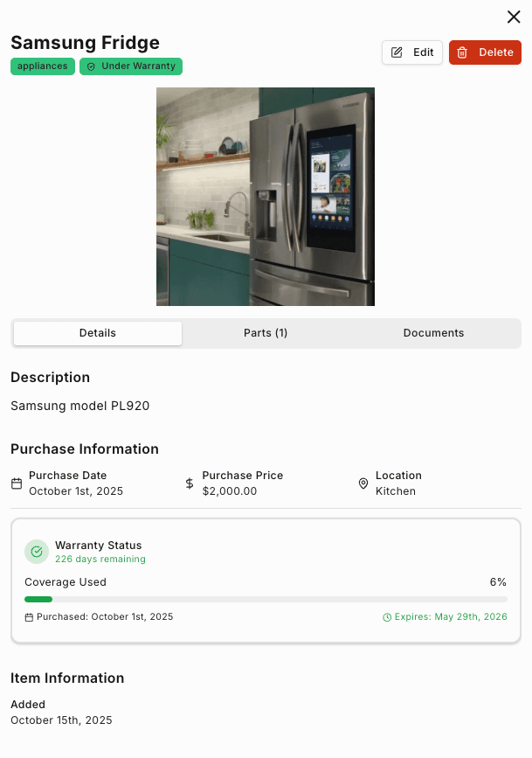Viewport: 532px width, 758px height.
Task: Select the Details tab
Action: click(x=97, y=333)
